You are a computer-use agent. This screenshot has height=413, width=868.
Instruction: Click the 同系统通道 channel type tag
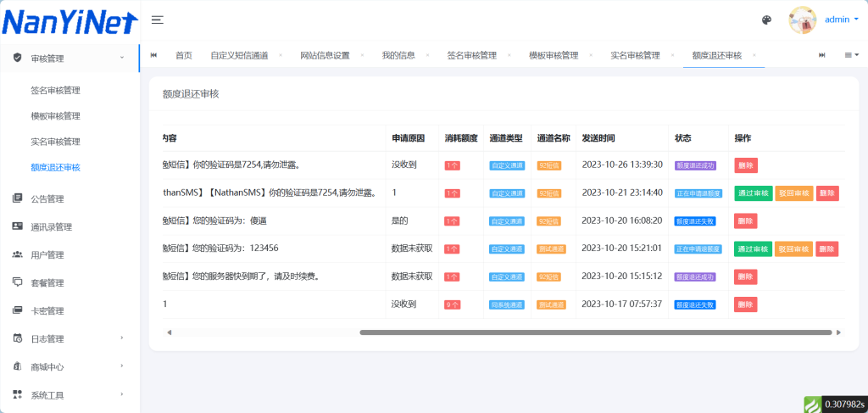(507, 304)
